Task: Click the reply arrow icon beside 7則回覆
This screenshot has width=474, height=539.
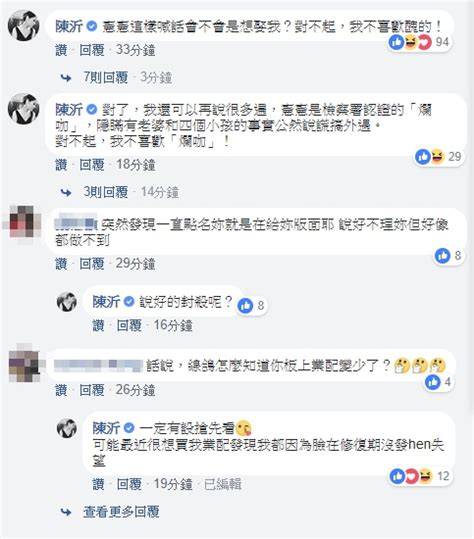Action: click(x=66, y=78)
